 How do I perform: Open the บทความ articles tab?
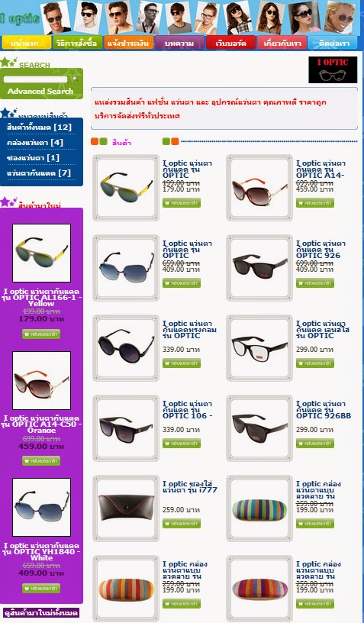[179, 43]
